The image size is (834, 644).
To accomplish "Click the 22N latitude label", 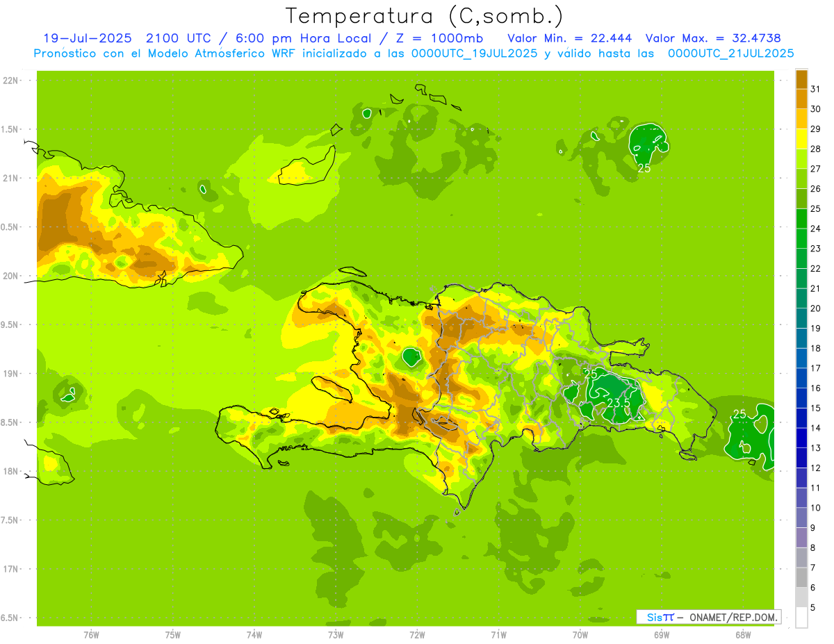I will coord(12,81).
